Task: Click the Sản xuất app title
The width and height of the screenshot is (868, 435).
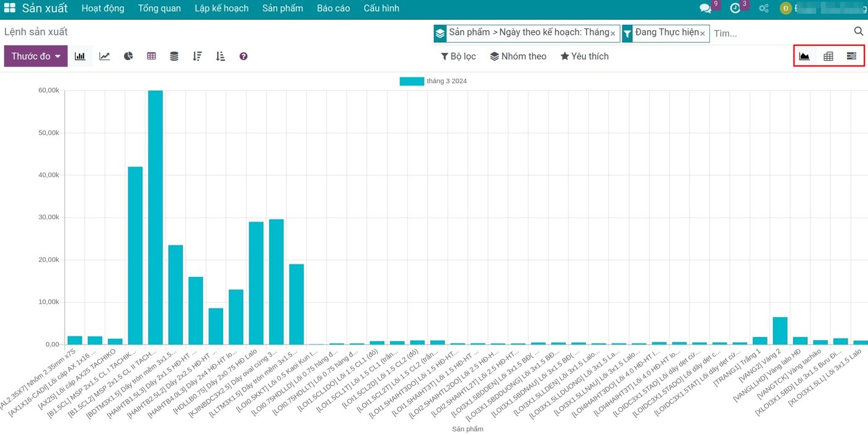Action: (x=45, y=8)
